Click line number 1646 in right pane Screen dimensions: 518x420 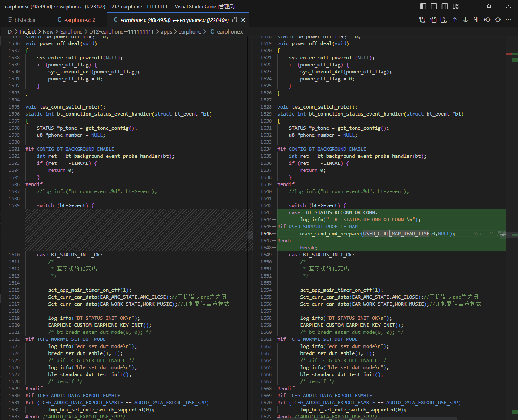pos(266,234)
